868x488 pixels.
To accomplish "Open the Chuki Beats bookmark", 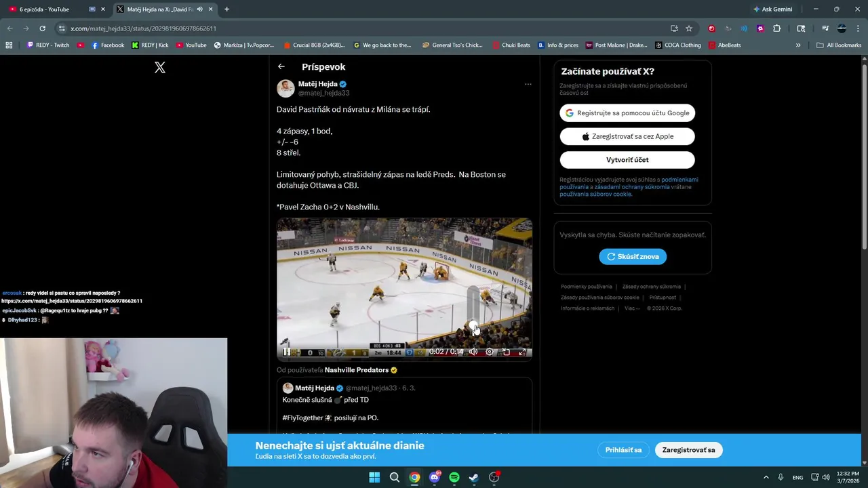I will [511, 45].
